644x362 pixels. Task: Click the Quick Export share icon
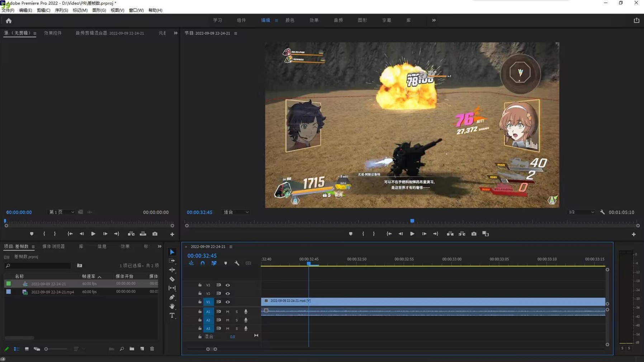click(636, 20)
